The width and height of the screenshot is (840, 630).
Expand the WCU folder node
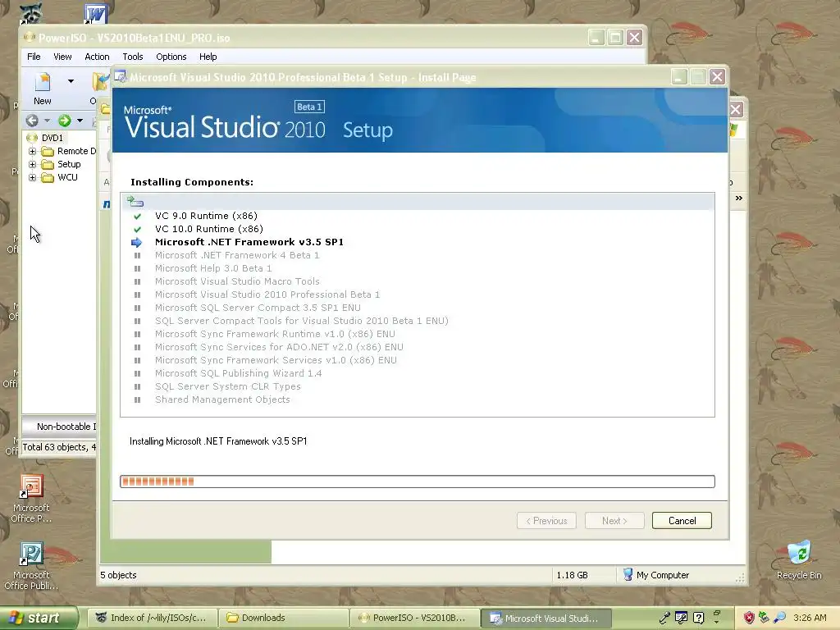point(33,177)
